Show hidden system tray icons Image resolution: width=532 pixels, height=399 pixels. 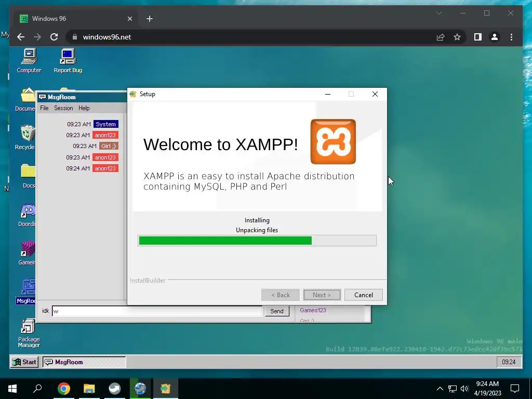(x=440, y=389)
